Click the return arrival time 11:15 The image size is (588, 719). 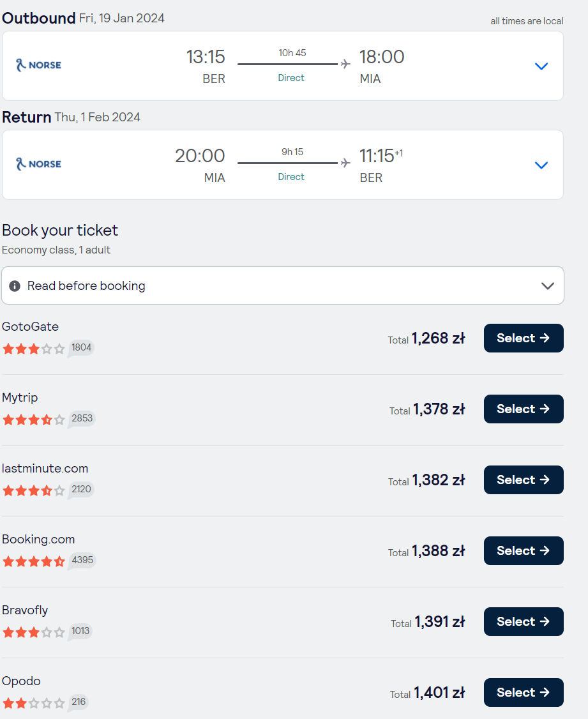(377, 156)
